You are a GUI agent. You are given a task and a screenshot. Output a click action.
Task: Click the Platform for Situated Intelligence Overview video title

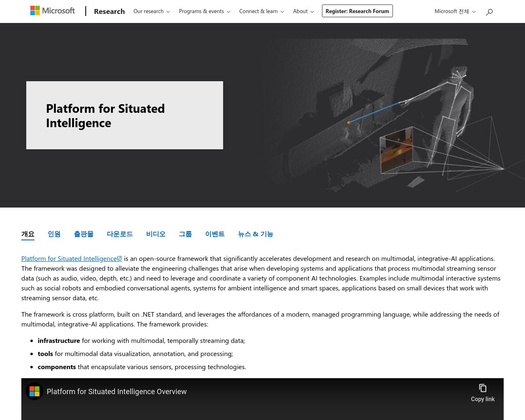tap(116, 391)
